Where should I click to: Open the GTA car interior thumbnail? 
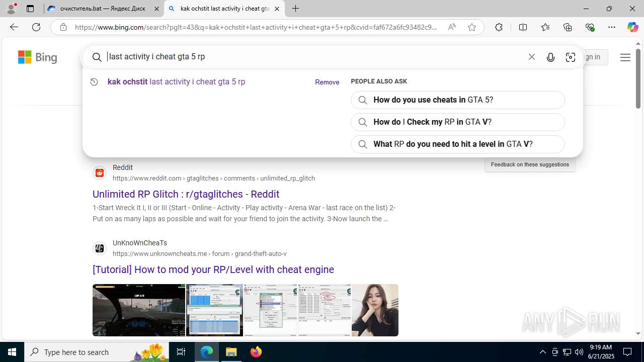139,310
